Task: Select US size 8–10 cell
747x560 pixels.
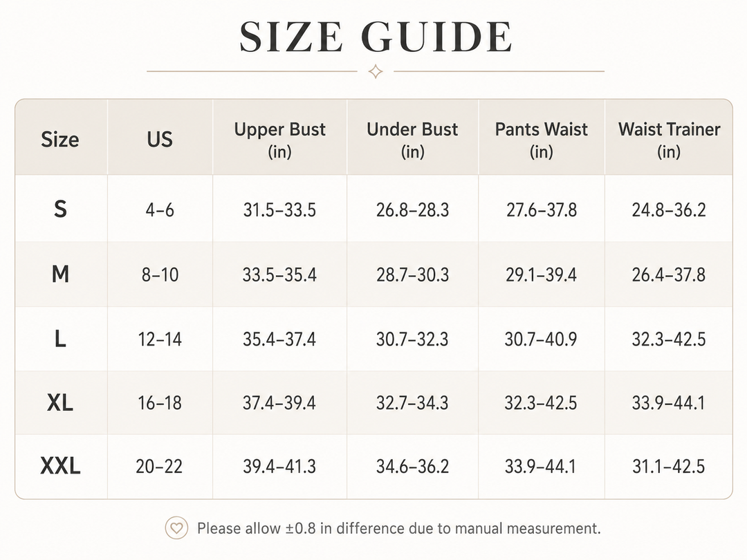Action: point(160,274)
